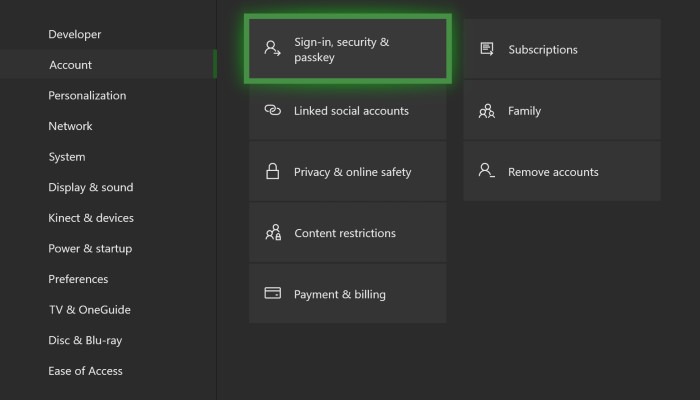This screenshot has width=700, height=400.
Task: Open Ease of Access category
Action: point(85,371)
